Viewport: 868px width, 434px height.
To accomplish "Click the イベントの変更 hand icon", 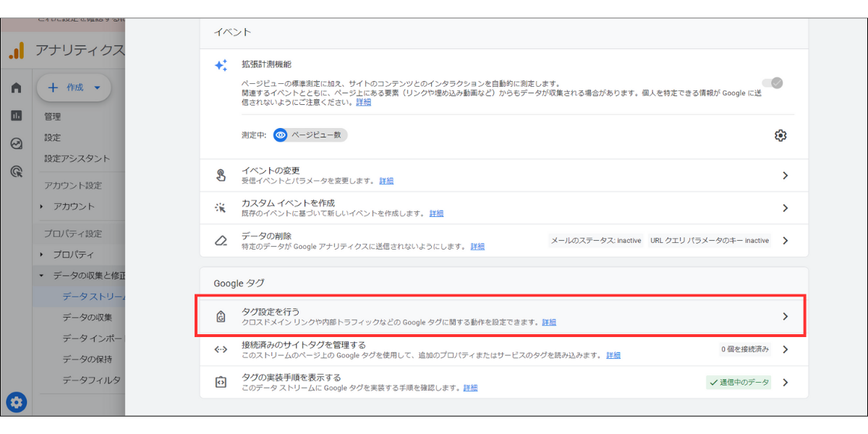I will point(221,175).
